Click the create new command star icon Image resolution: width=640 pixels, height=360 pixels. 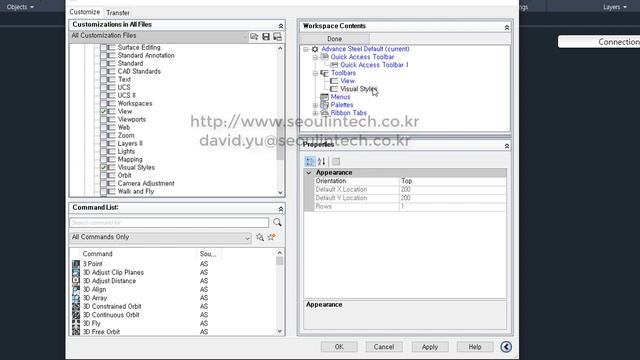coord(272,237)
